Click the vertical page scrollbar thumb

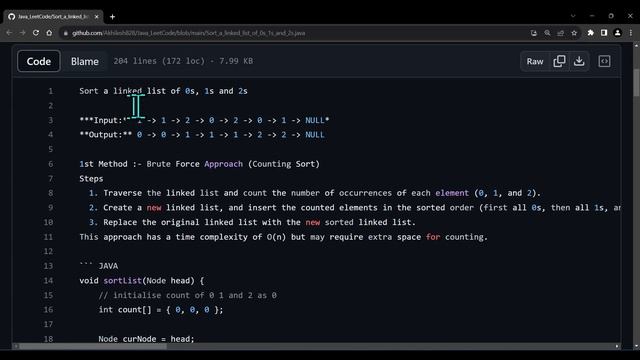(636, 83)
